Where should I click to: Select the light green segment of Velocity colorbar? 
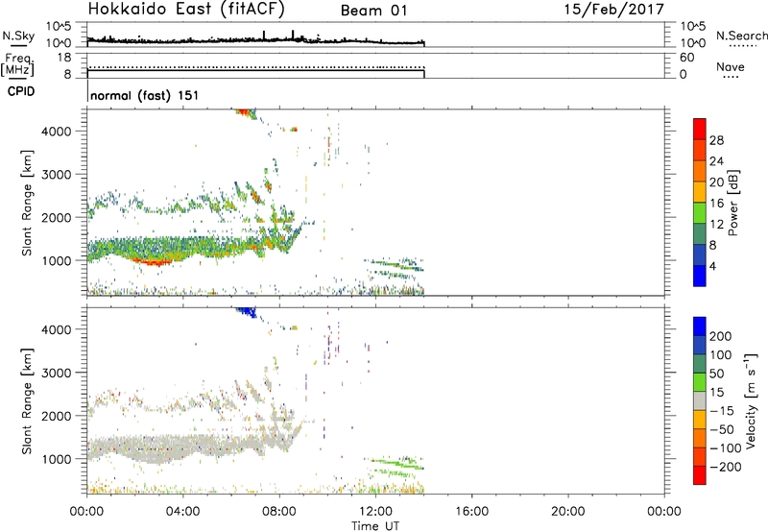[700, 382]
